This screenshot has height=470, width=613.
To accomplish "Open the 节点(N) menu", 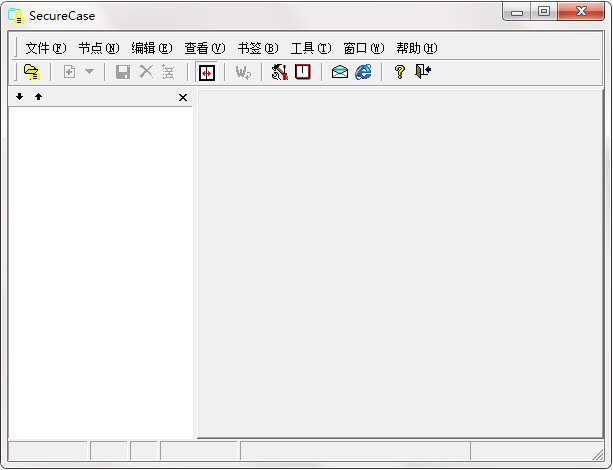I will coord(99,48).
